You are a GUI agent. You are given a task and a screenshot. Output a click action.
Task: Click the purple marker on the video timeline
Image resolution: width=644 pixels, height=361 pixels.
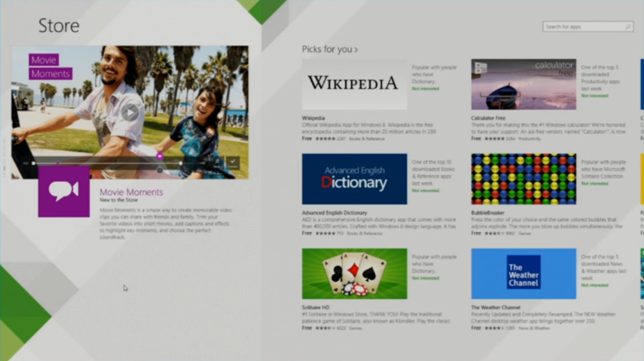coord(160,156)
